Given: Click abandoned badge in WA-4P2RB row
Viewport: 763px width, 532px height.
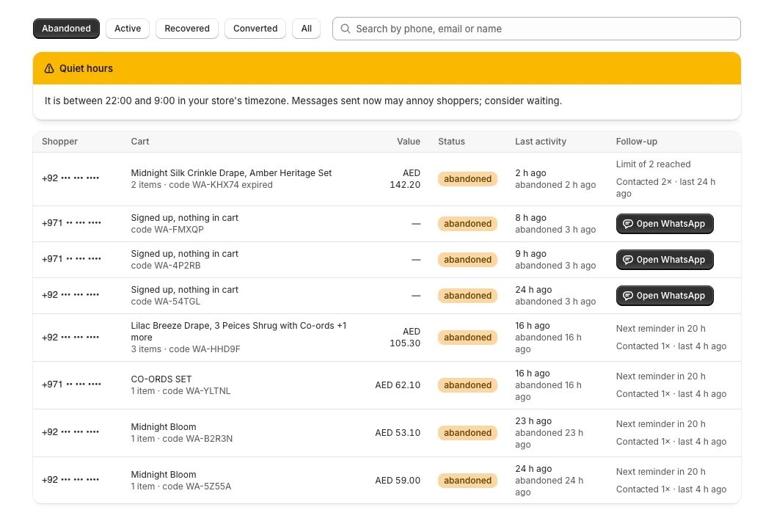Looking at the screenshot, I should tap(467, 260).
